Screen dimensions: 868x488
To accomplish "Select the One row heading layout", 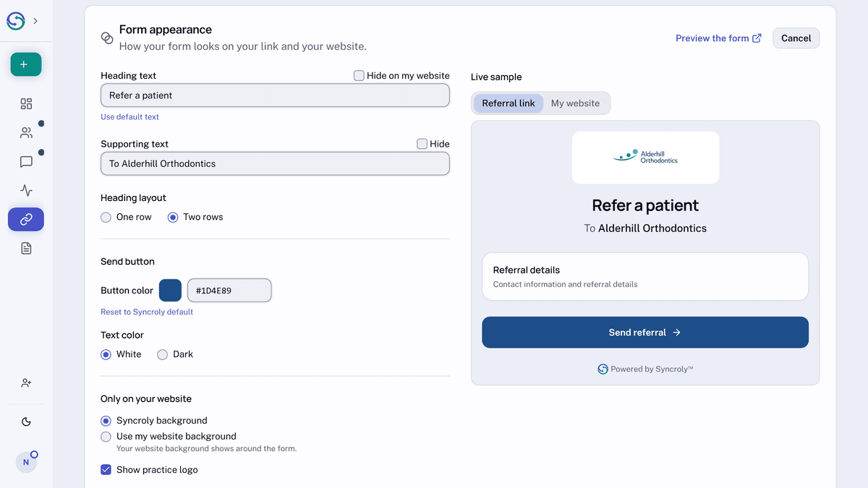I will [106, 217].
